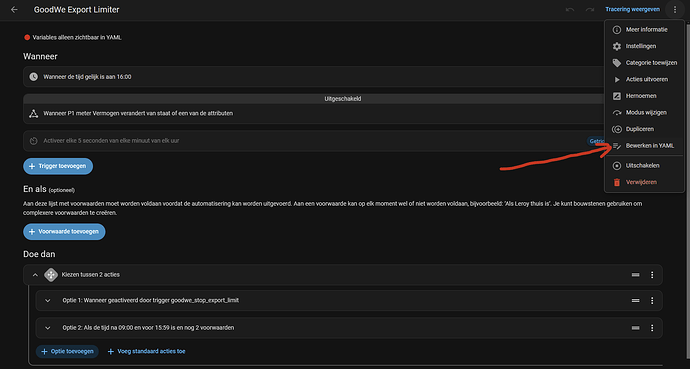Image resolution: width=690 pixels, height=369 pixels.
Task: Expand Optie 2 with its chevron
Action: [48, 328]
